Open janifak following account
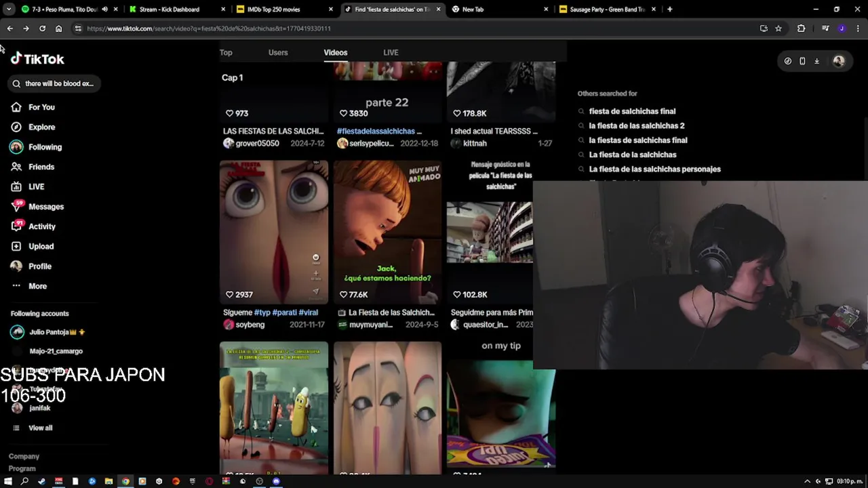868x488 pixels. pos(39,408)
